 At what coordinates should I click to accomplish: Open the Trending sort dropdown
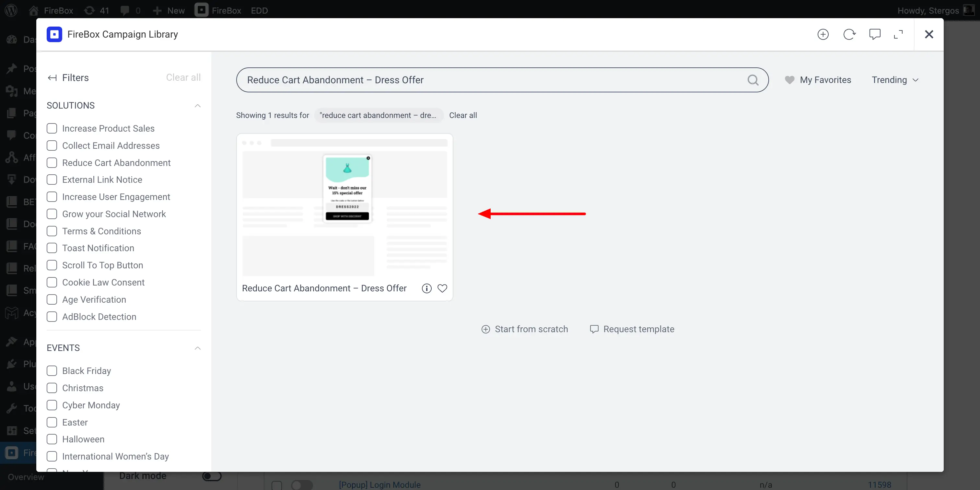tap(895, 80)
